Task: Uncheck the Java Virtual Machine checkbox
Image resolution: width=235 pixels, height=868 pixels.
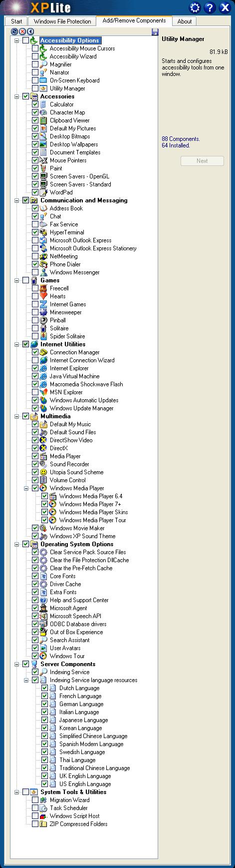Action: 35,376
